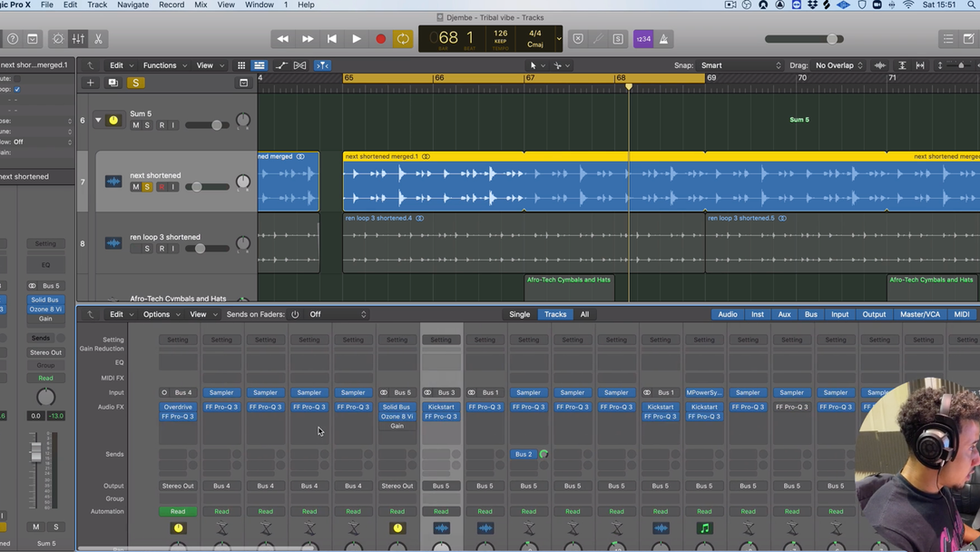Switch mixer view to All
This screenshot has height=552, width=980.
click(x=584, y=314)
